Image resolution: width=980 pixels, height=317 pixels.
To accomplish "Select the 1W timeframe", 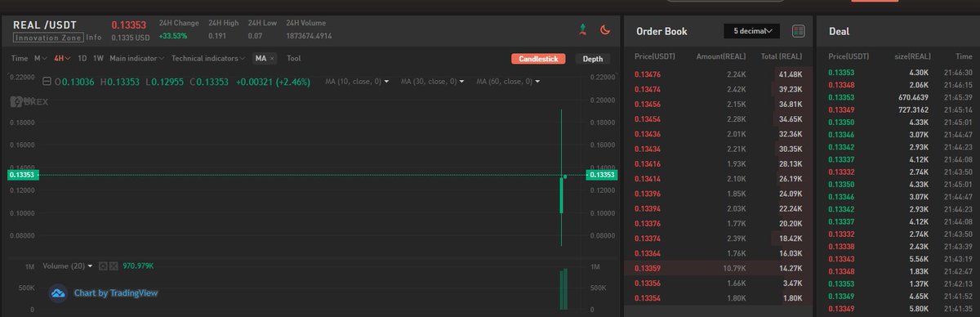I will (98, 59).
